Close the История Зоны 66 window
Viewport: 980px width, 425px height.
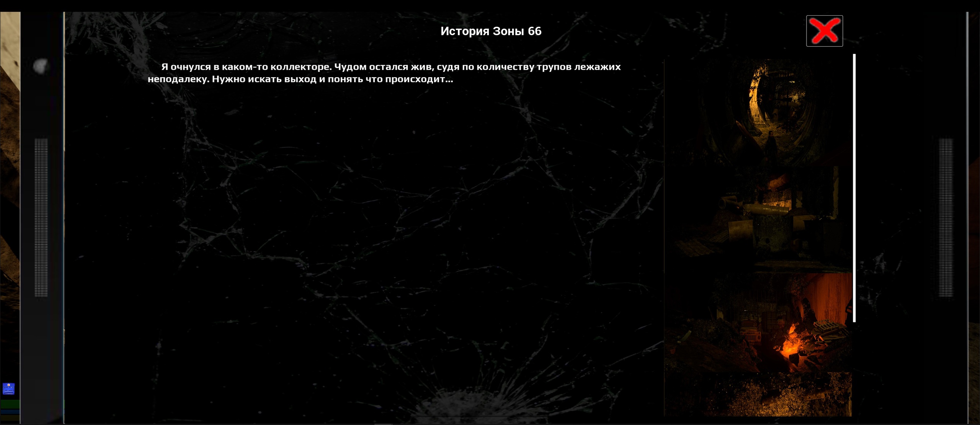point(824,31)
